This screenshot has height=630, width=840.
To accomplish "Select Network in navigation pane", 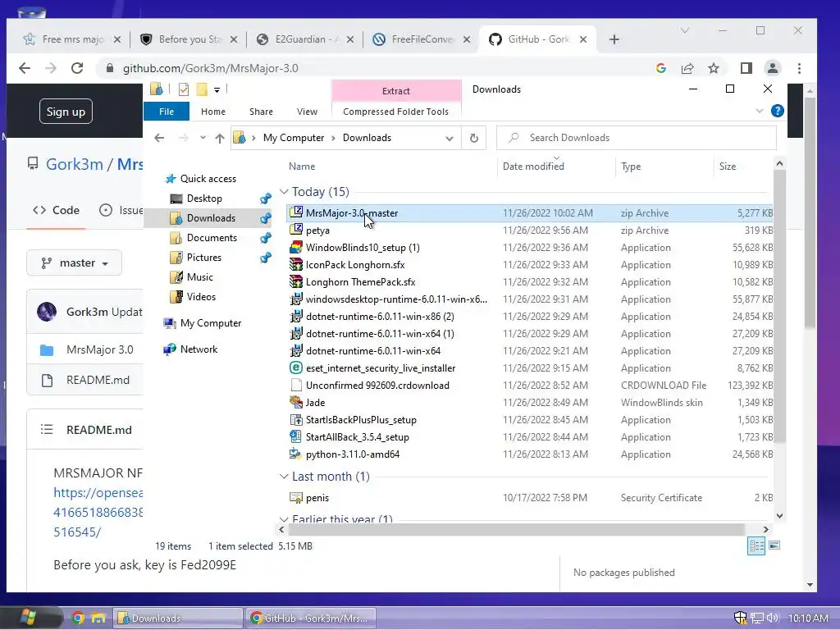I will [x=199, y=349].
